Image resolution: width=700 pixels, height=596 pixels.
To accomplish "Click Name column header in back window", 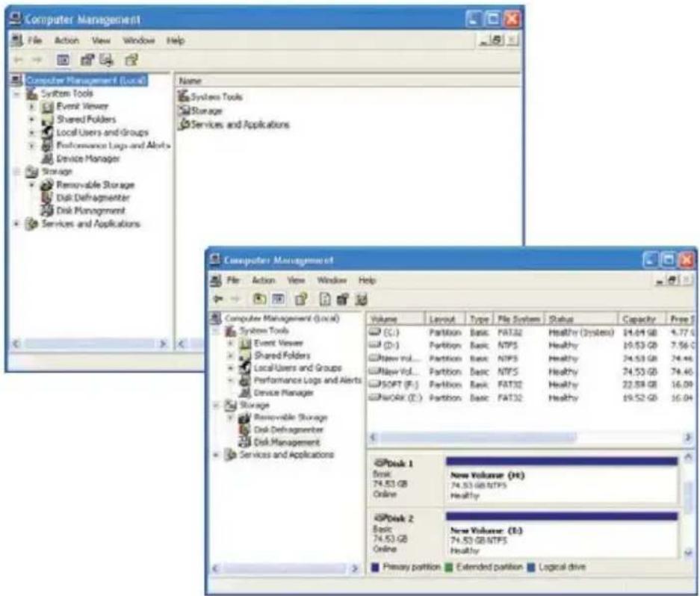I will 347,81.
